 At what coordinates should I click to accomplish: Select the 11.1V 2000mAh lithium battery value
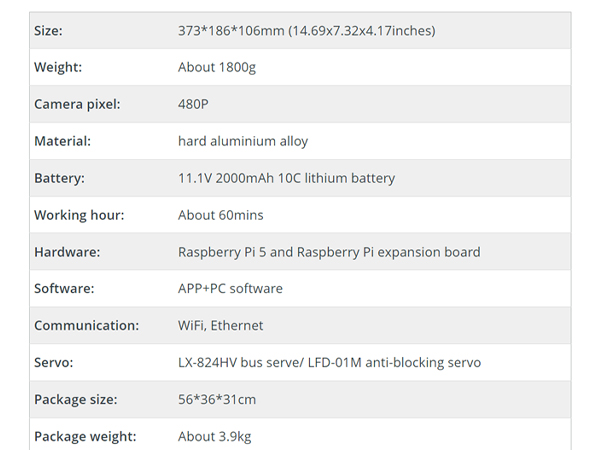click(x=286, y=178)
